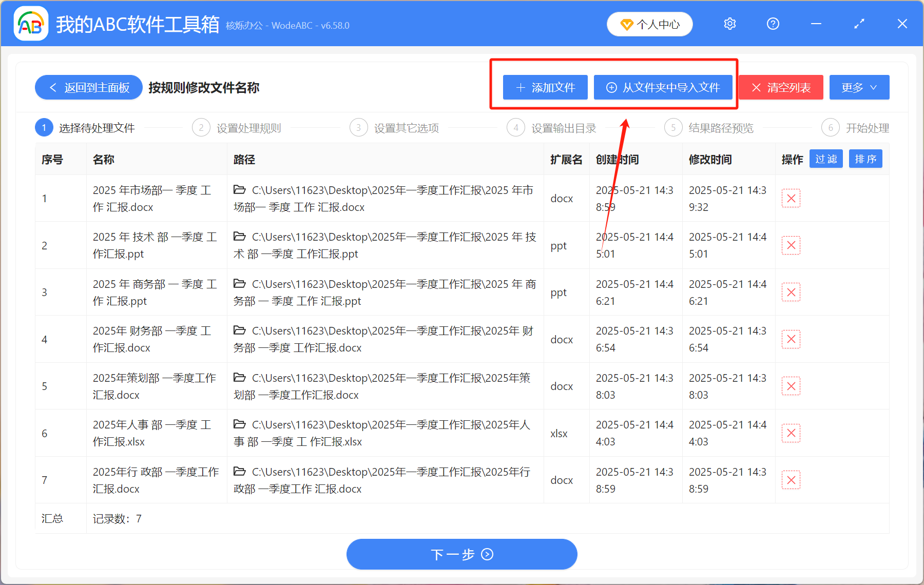Click the 过滤 filter button
The image size is (924, 585).
(826, 159)
